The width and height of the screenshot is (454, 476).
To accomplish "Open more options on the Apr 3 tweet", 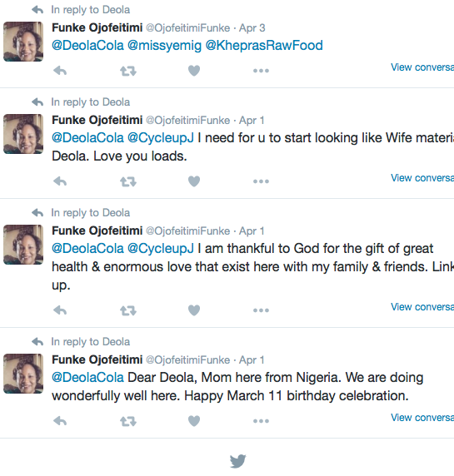I will pyautogui.click(x=261, y=71).
